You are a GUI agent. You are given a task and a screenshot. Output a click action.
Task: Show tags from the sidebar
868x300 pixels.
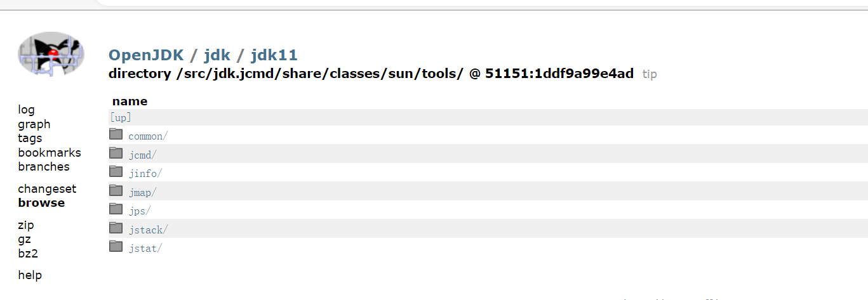coord(30,138)
